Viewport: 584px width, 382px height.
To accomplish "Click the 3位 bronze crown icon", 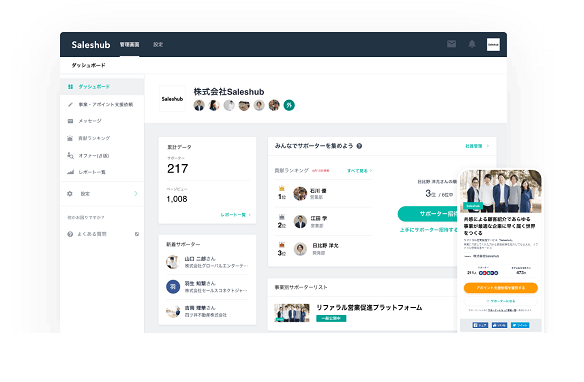I will [282, 245].
